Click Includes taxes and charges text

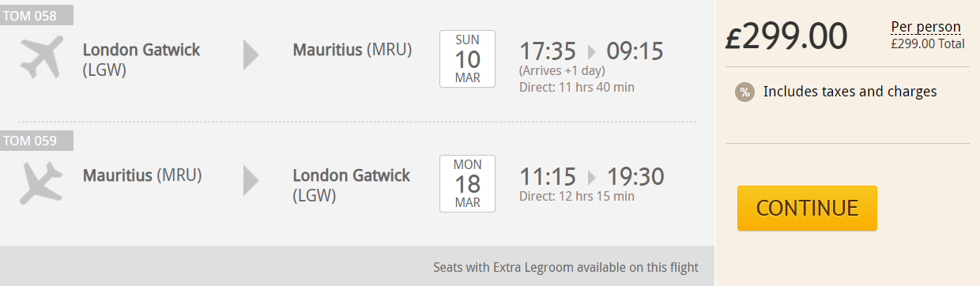pyautogui.click(x=850, y=92)
